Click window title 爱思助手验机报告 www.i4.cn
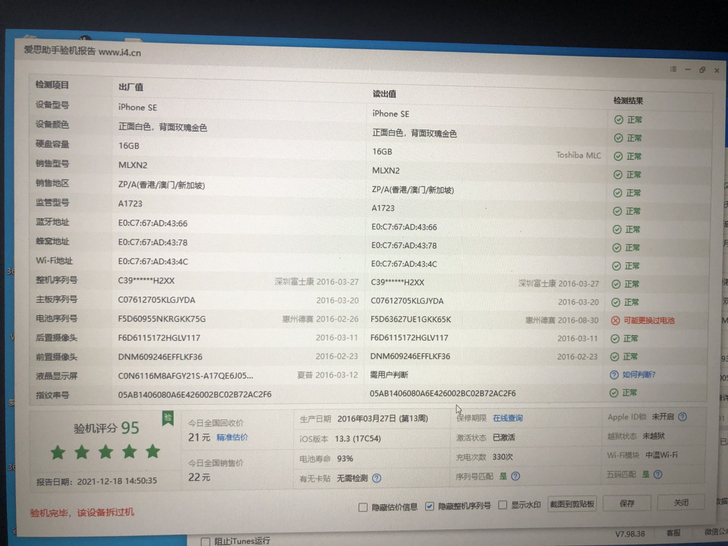 83,51
